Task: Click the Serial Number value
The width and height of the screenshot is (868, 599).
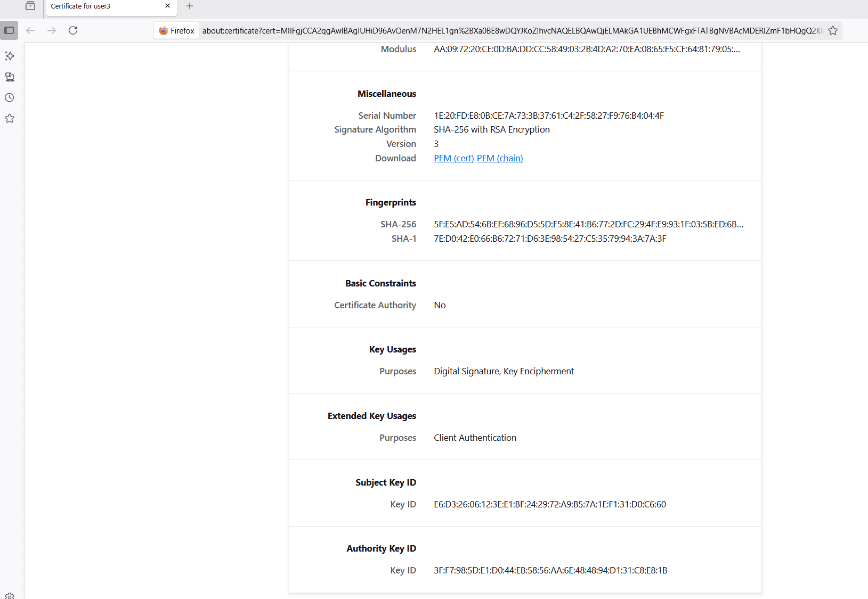Action: coord(549,116)
